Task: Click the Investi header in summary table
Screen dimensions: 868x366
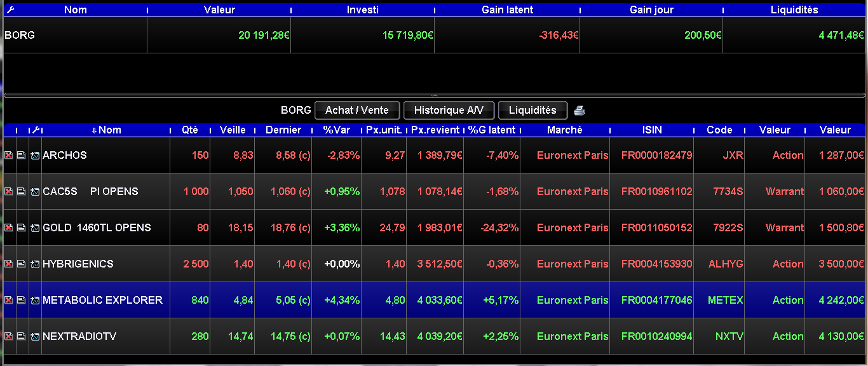Action: pyautogui.click(x=363, y=10)
